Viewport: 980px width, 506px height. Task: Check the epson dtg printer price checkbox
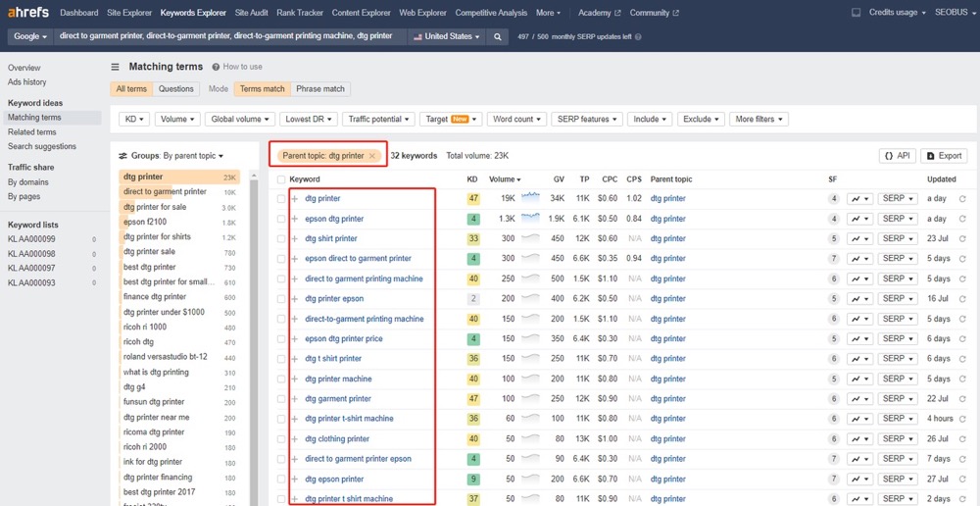click(281, 339)
